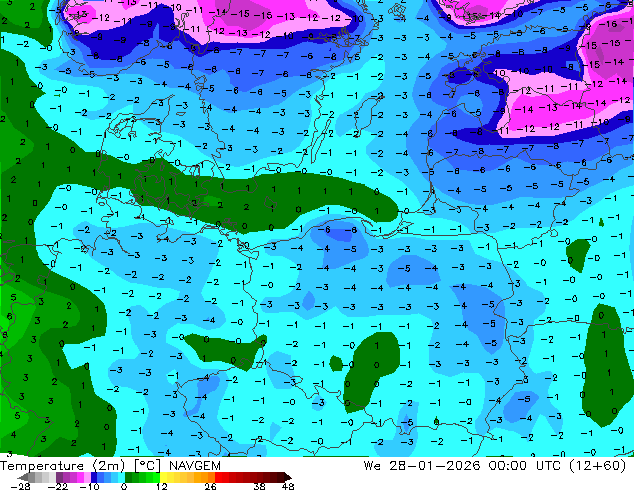Click the 'NAVGEM' model name label
Screen dimensions: 634x490
tap(195, 466)
